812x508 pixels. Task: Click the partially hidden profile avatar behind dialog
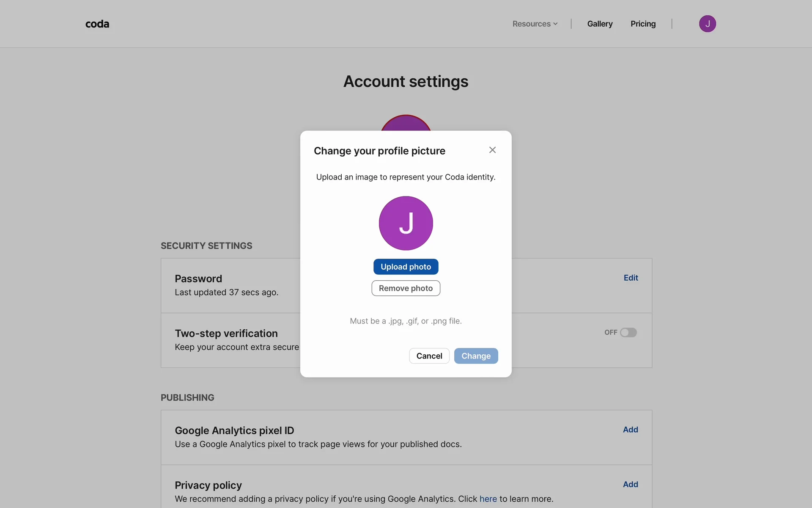click(x=406, y=123)
